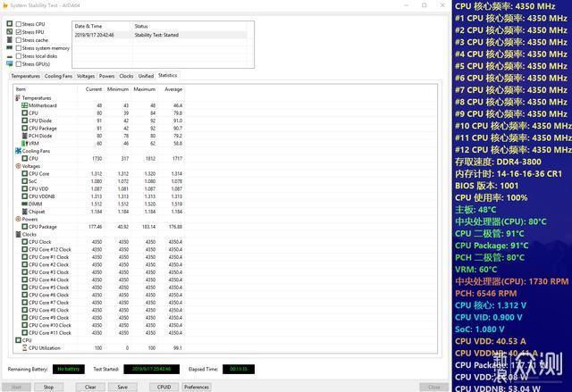This screenshot has height=392, width=572.
Task: Click the Test Started timestamp display
Action: (151, 369)
